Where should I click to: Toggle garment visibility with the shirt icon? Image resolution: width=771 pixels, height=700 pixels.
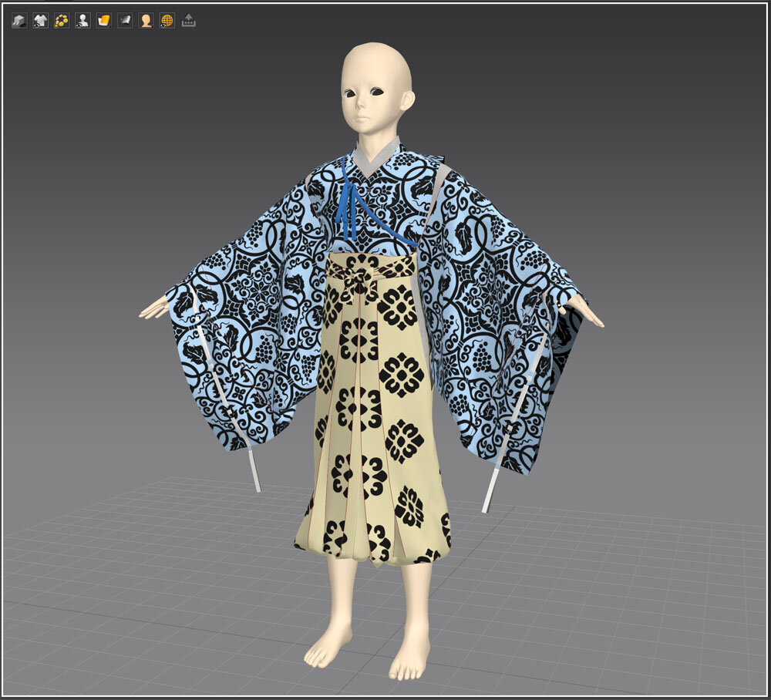tap(40, 21)
